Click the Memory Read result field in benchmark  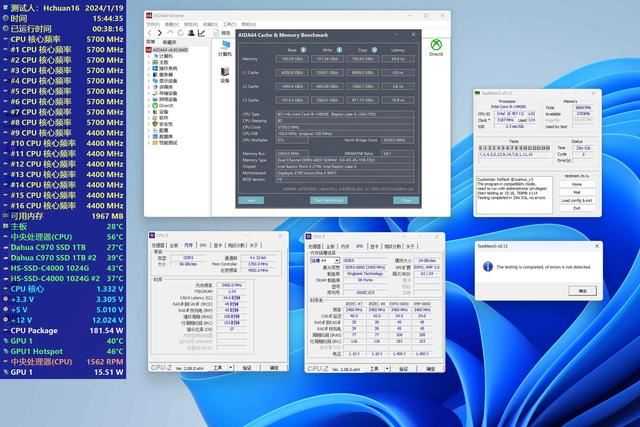tap(292, 59)
